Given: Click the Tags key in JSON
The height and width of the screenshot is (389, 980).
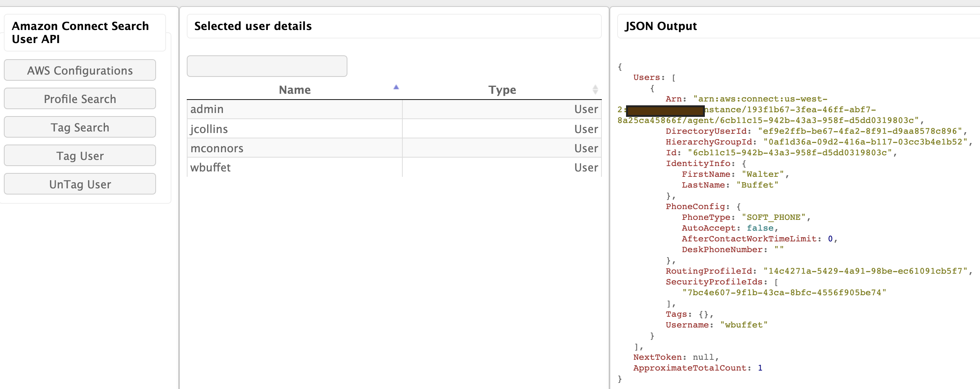Looking at the screenshot, I should (x=676, y=314).
